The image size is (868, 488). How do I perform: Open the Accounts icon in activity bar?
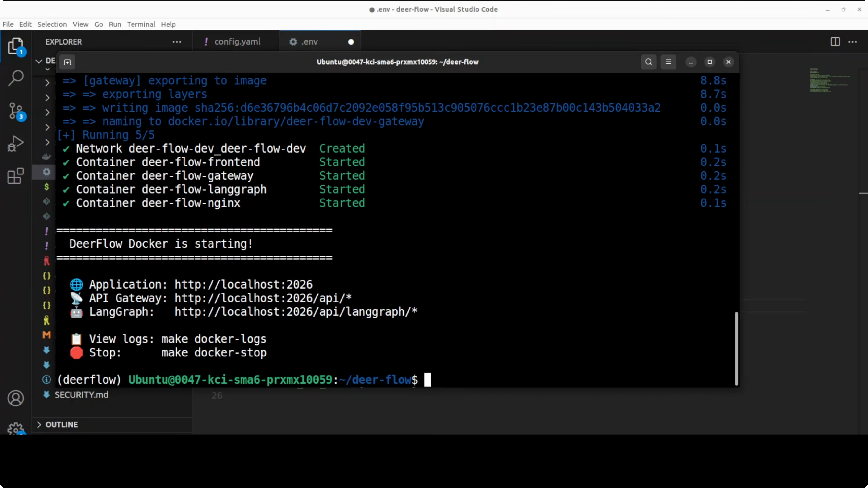click(x=16, y=398)
